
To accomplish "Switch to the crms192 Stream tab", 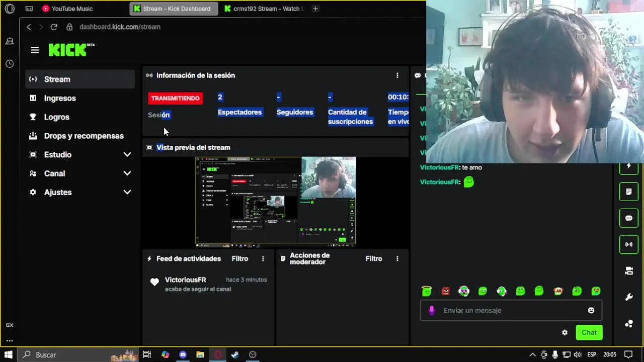I will [x=264, y=9].
